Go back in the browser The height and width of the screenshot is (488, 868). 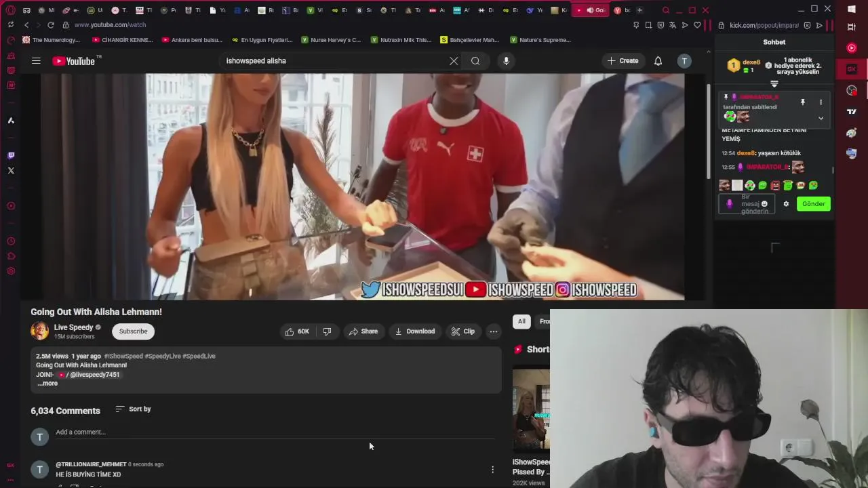coord(26,25)
